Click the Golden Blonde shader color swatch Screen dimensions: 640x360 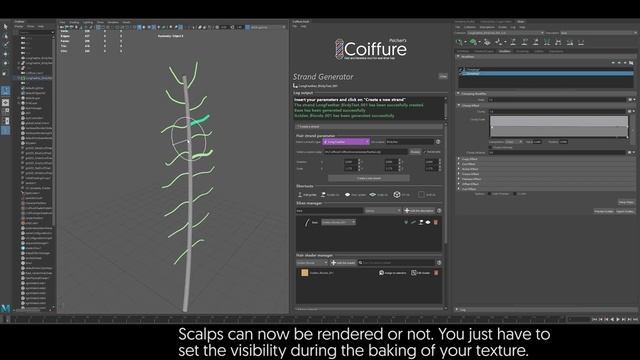[304, 273]
